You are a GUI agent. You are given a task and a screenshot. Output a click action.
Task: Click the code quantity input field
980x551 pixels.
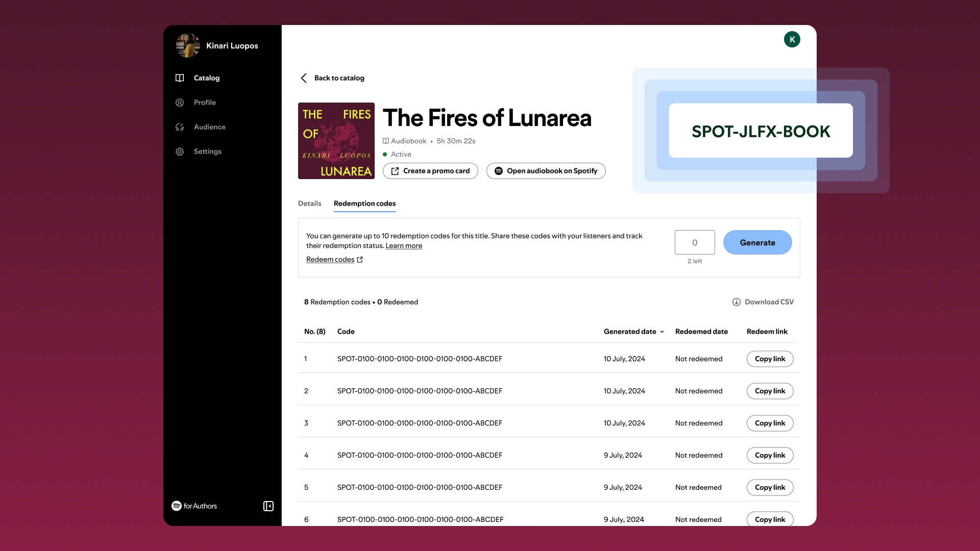coord(695,242)
